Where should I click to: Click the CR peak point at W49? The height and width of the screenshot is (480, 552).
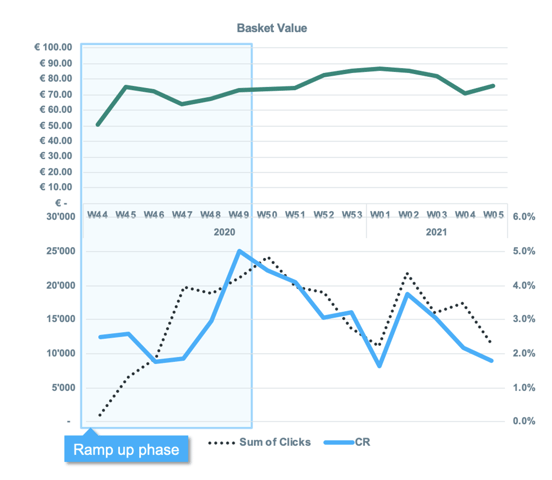(239, 251)
